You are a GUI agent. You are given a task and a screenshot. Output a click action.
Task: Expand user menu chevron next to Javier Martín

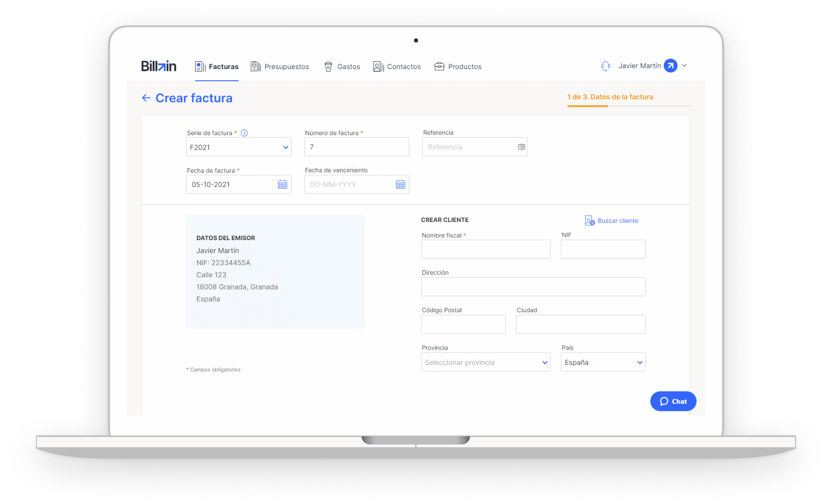click(684, 66)
